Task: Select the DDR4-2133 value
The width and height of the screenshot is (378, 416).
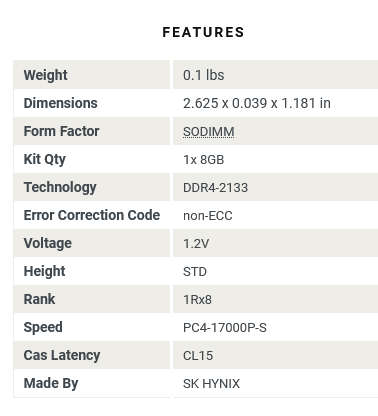Action: click(215, 188)
